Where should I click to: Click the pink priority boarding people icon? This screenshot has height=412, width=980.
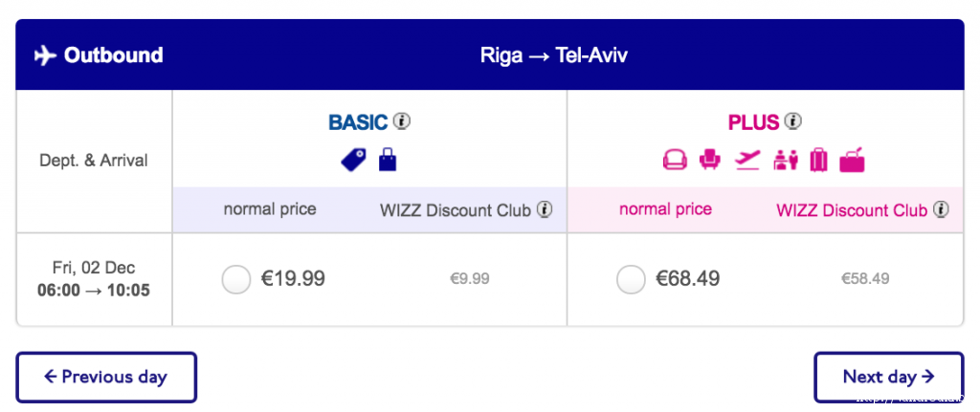point(785,161)
